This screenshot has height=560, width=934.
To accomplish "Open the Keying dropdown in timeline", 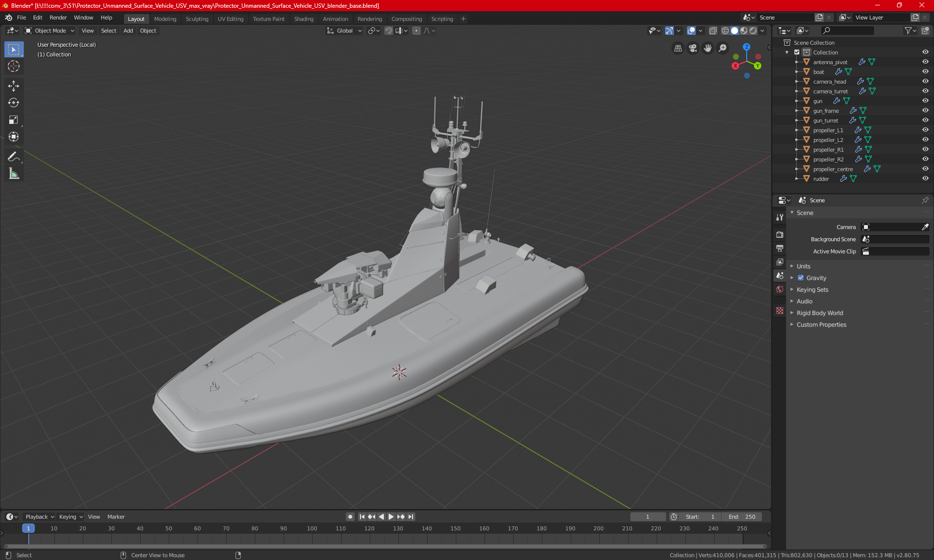I will (x=71, y=517).
